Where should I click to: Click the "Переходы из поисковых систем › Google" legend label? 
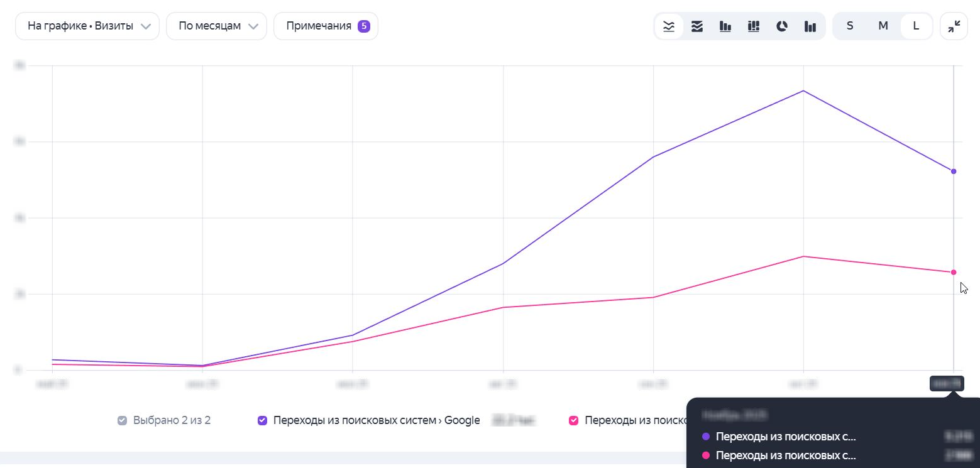(377, 420)
